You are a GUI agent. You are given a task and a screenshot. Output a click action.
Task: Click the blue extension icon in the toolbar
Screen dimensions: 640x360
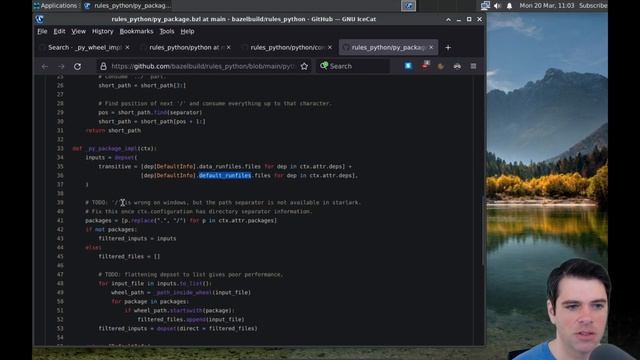coord(408,66)
